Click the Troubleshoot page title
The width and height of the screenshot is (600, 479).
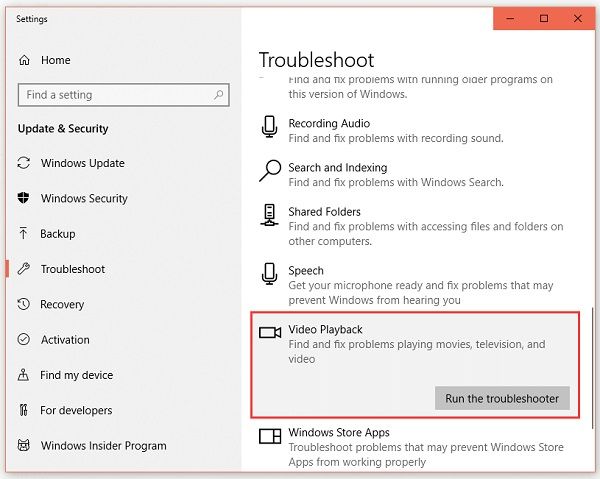point(316,60)
